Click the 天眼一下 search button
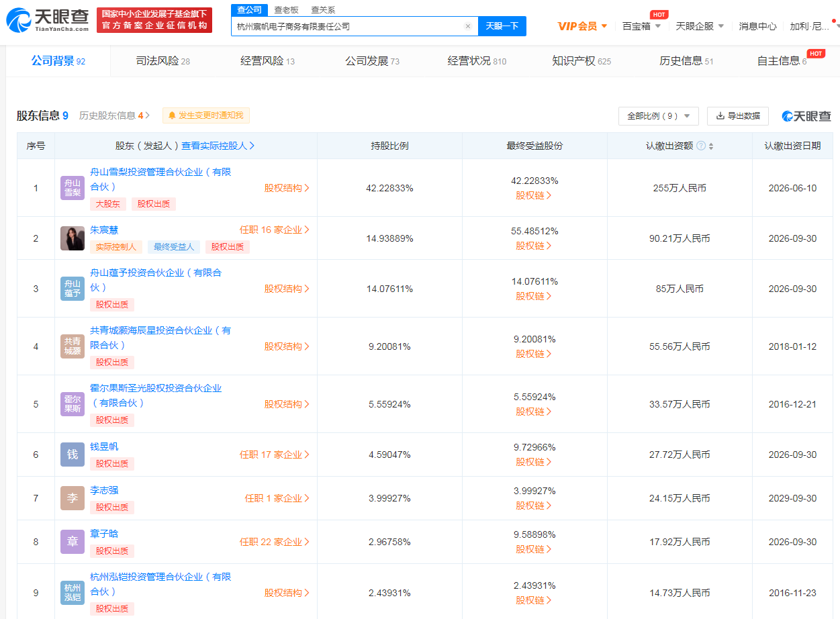 [x=502, y=26]
